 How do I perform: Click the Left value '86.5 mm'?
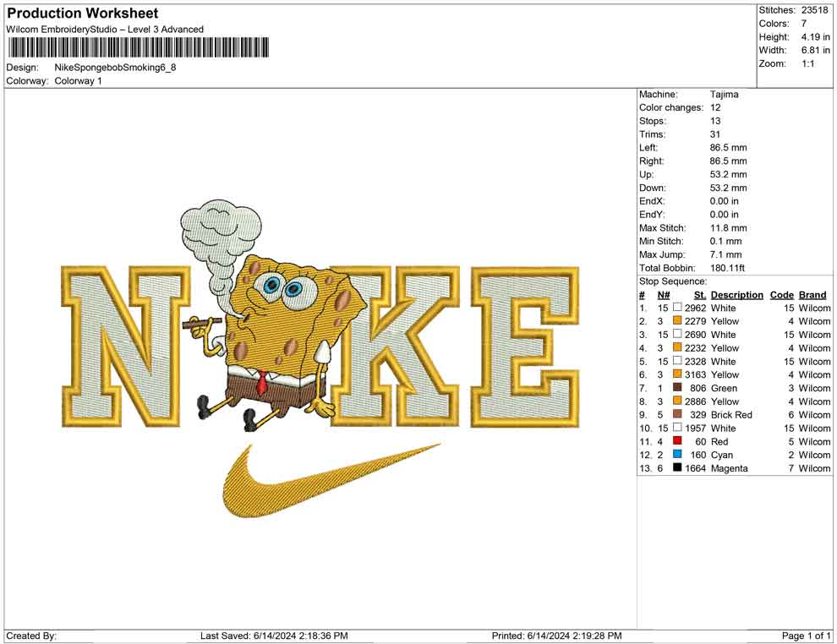728,147
